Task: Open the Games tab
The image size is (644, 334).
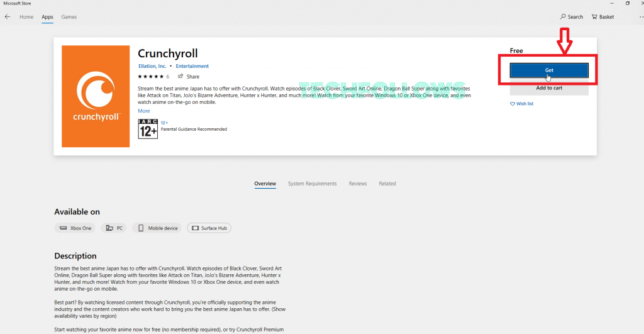Action: pos(69,17)
